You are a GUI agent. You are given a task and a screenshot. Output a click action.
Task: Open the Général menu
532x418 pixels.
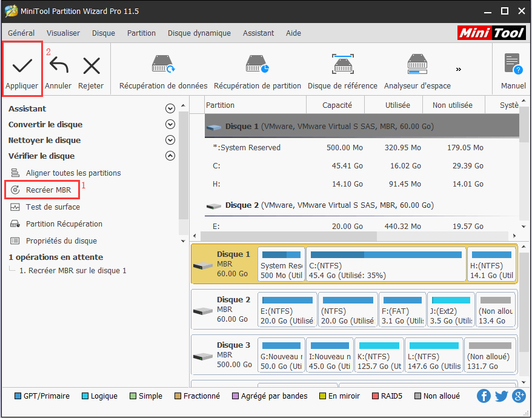[x=21, y=33]
